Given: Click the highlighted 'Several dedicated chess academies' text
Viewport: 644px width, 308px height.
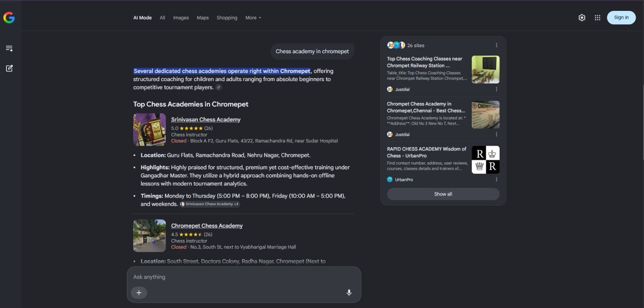Looking at the screenshot, I should click(x=222, y=71).
